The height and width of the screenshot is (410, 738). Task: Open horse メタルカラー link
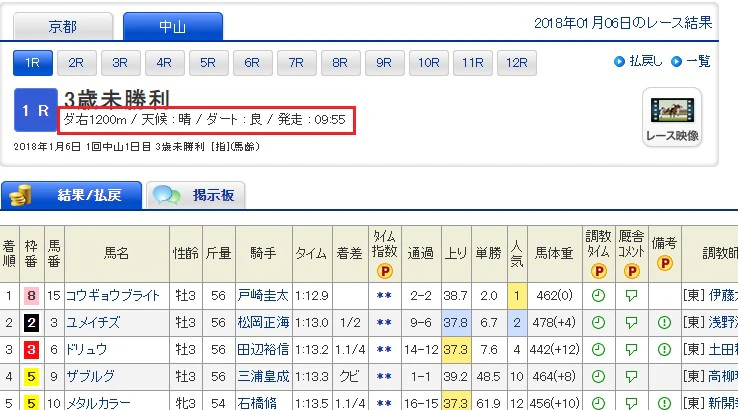[98, 403]
